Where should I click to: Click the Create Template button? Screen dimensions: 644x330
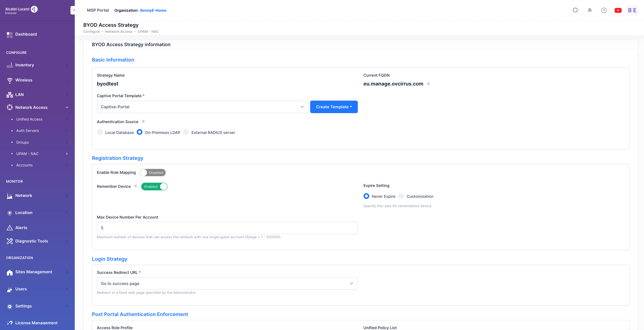tap(334, 107)
